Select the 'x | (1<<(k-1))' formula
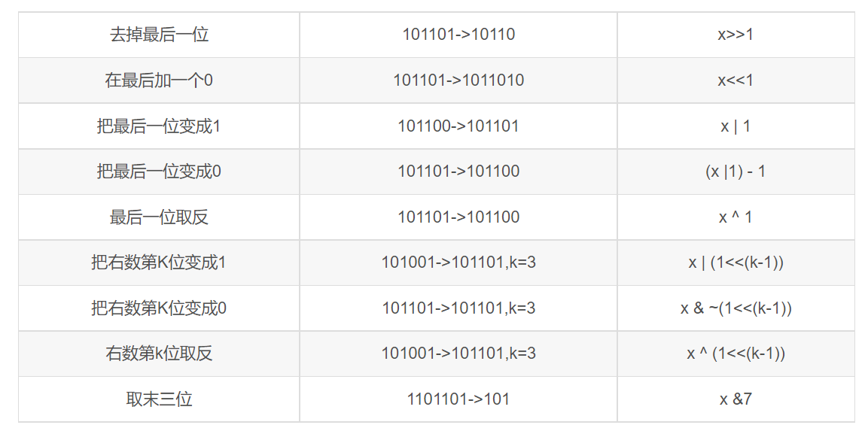The height and width of the screenshot is (431, 868). pyautogui.click(x=736, y=263)
